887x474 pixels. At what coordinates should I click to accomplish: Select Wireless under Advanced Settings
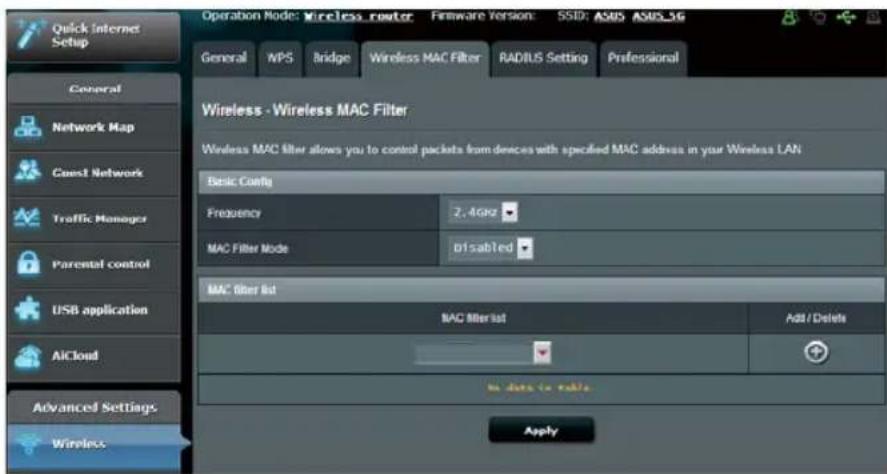(94, 448)
